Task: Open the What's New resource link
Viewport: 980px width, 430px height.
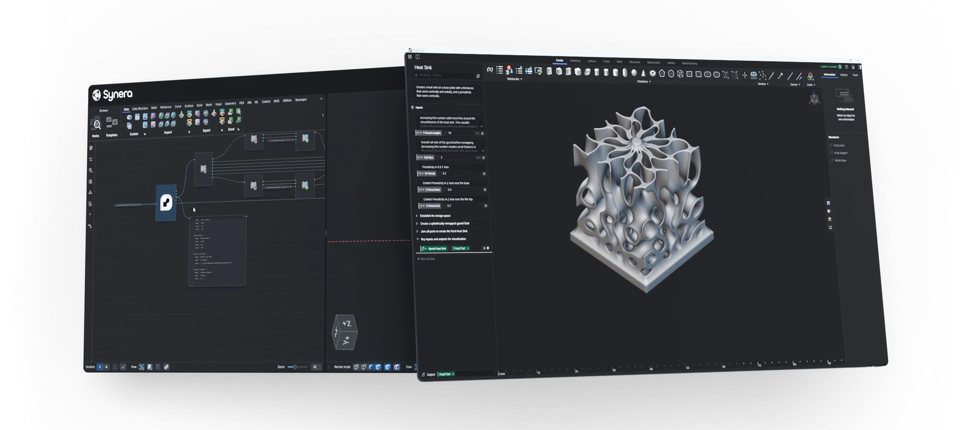Action: click(839, 160)
